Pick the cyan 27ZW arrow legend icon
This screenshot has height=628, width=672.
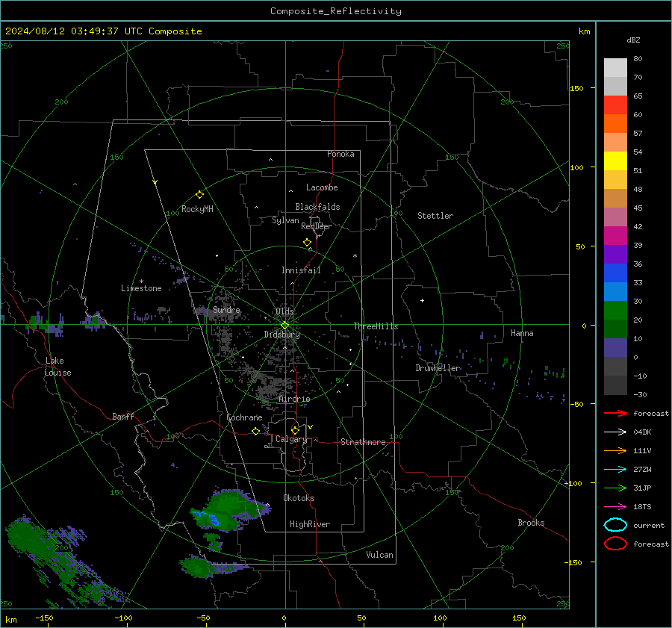pos(615,470)
